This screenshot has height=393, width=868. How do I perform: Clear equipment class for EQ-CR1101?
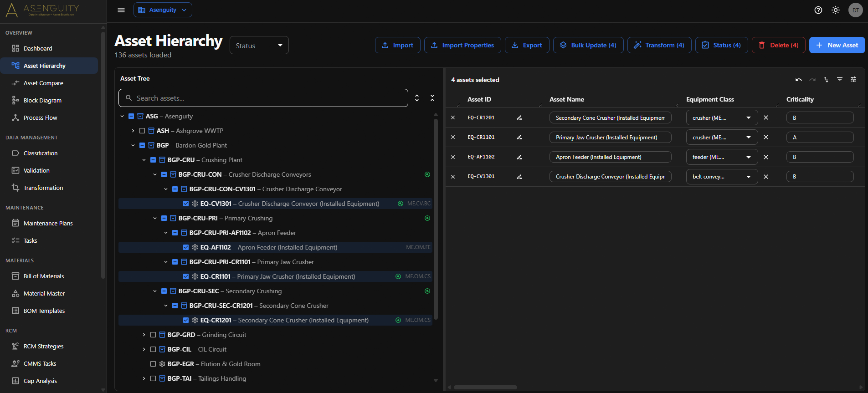(x=766, y=137)
